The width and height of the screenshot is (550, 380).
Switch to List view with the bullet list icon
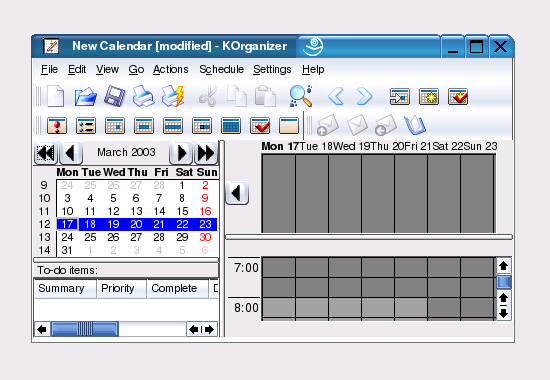coord(86,126)
